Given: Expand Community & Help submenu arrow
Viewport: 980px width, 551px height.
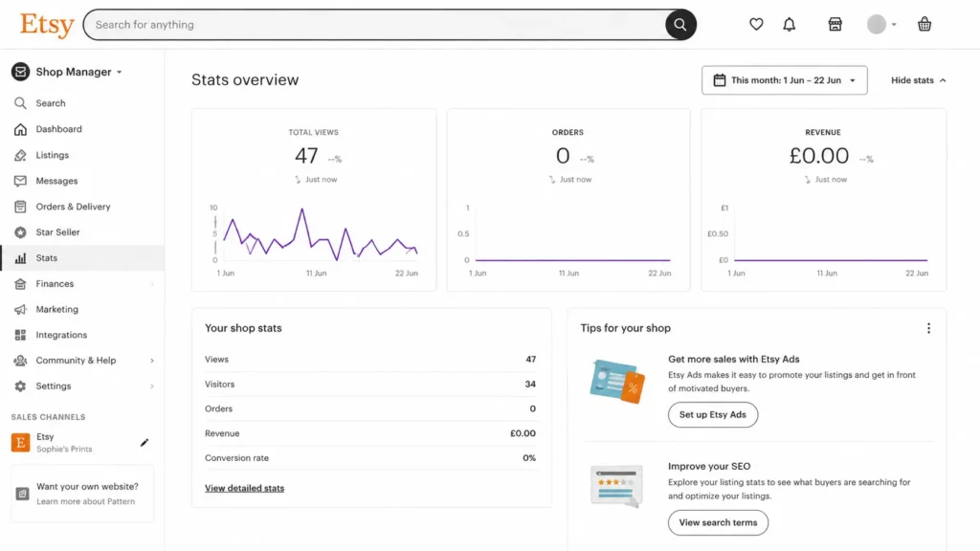Looking at the screenshot, I should 152,361.
